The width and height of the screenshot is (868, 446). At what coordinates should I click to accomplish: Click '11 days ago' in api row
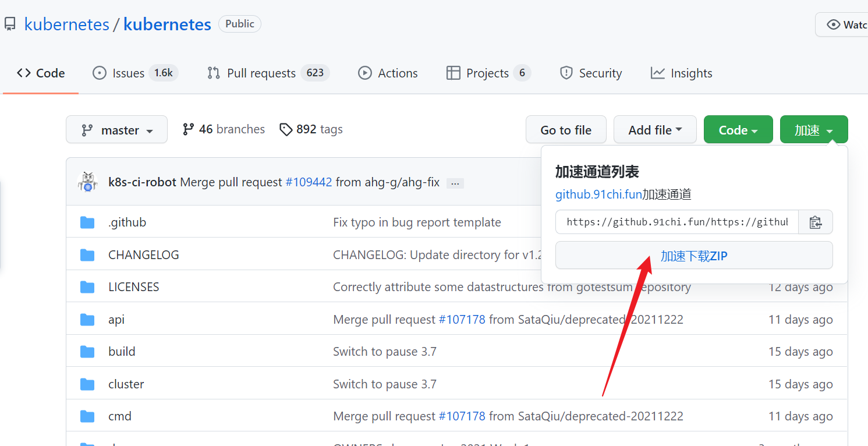800,320
